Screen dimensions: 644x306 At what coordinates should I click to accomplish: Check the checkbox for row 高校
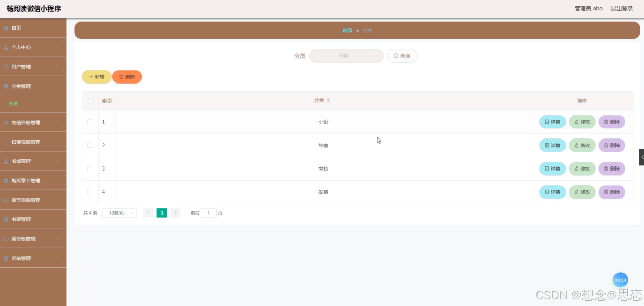pyautogui.click(x=90, y=169)
